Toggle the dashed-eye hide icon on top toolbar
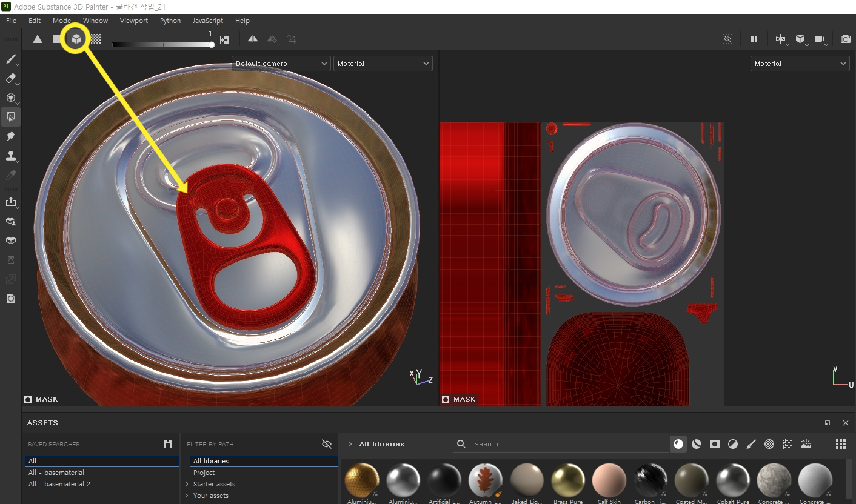The height and width of the screenshot is (504, 856). tap(727, 39)
